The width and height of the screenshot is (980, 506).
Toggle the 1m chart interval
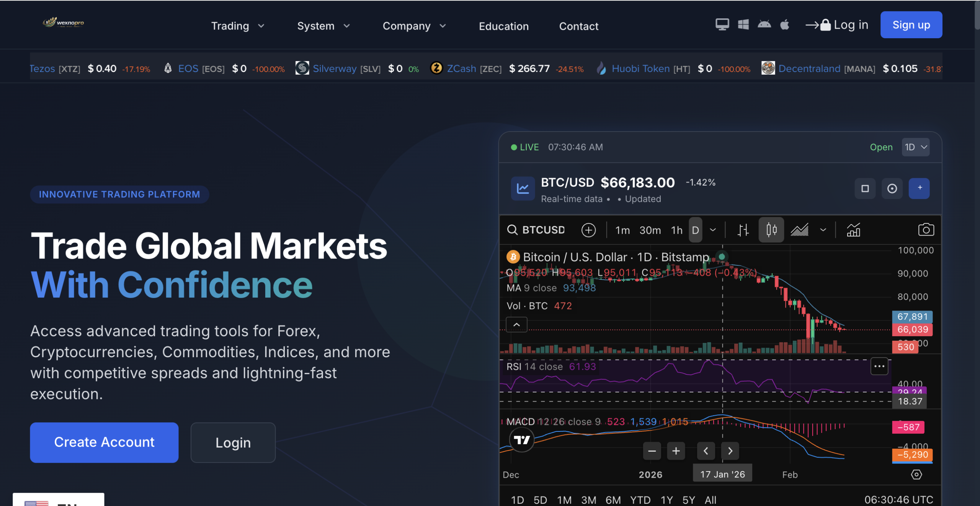(622, 230)
